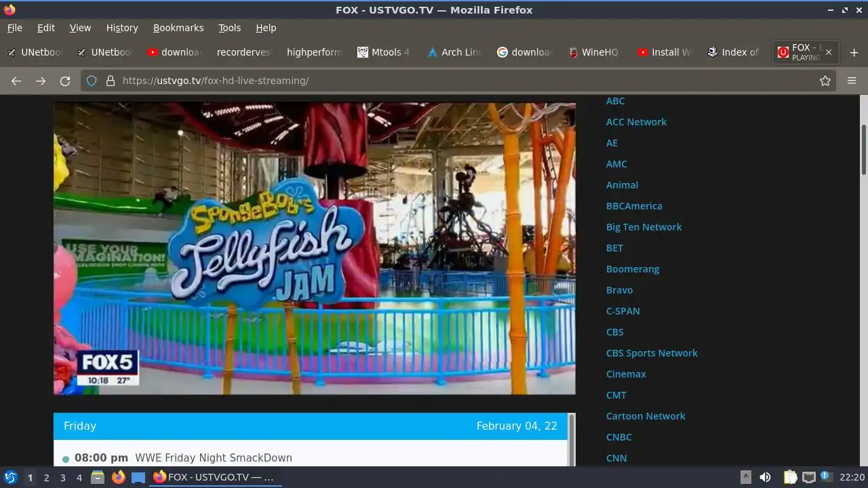The width and height of the screenshot is (868, 488).
Task: Open the AMC channel link
Action: click(x=616, y=164)
